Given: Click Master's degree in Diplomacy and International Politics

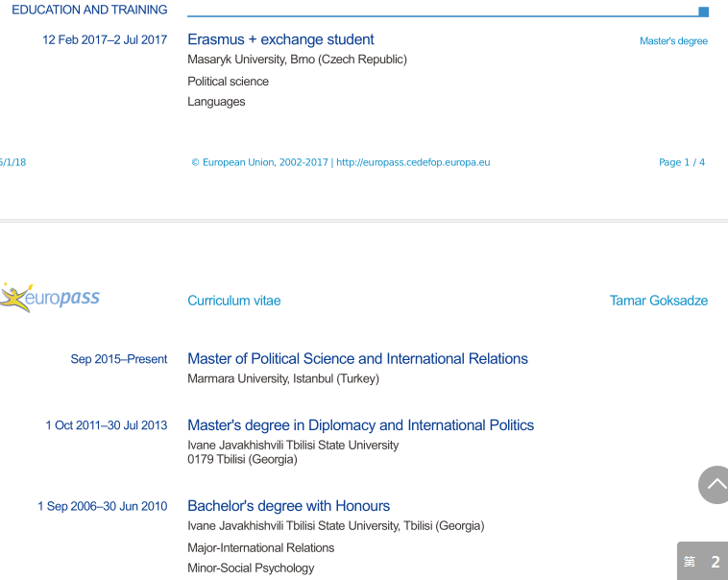Looking at the screenshot, I should pos(360,424).
